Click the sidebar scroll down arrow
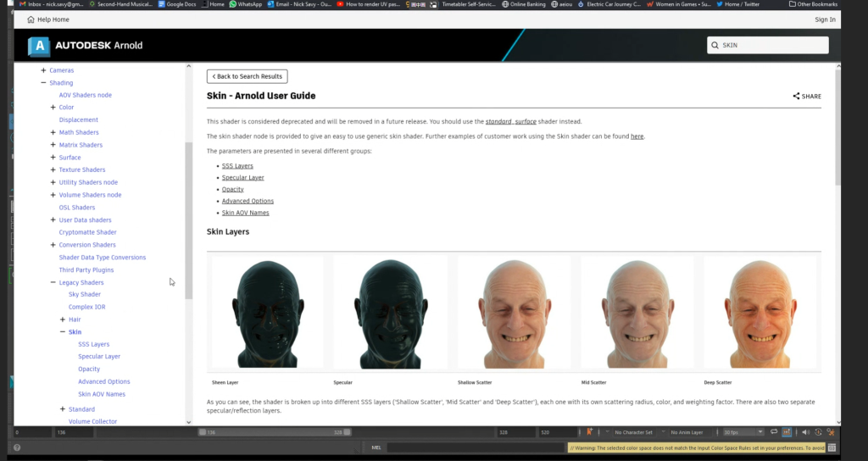This screenshot has width=868, height=461. (189, 422)
